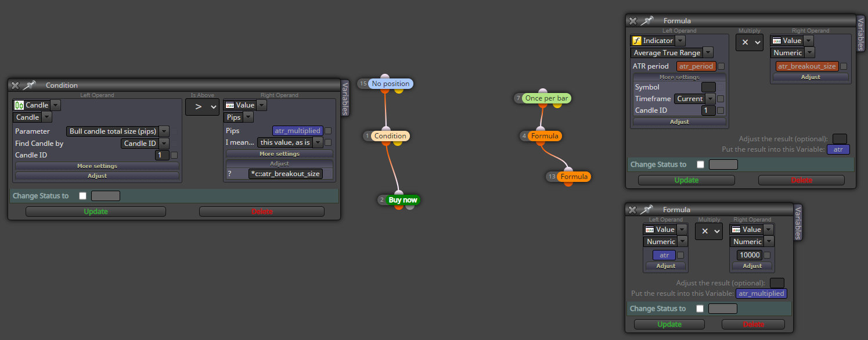The width and height of the screenshot is (868, 340).
Task: Toggle checkbox beside Timeframe Current
Action: (721, 99)
